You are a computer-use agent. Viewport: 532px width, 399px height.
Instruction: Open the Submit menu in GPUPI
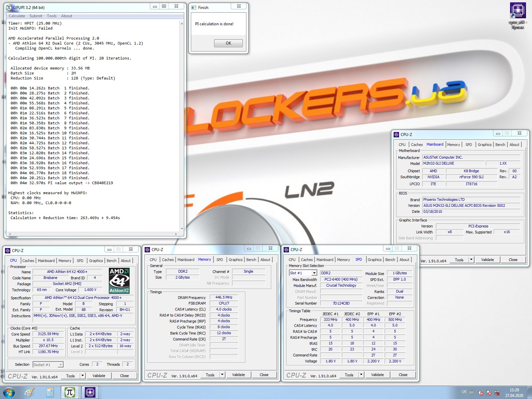36,16
